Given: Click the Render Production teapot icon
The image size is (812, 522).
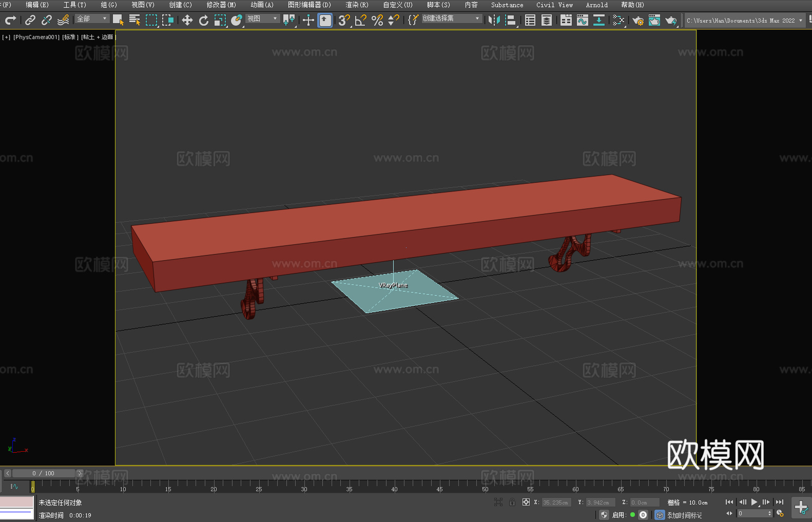Looking at the screenshot, I should coord(671,20).
